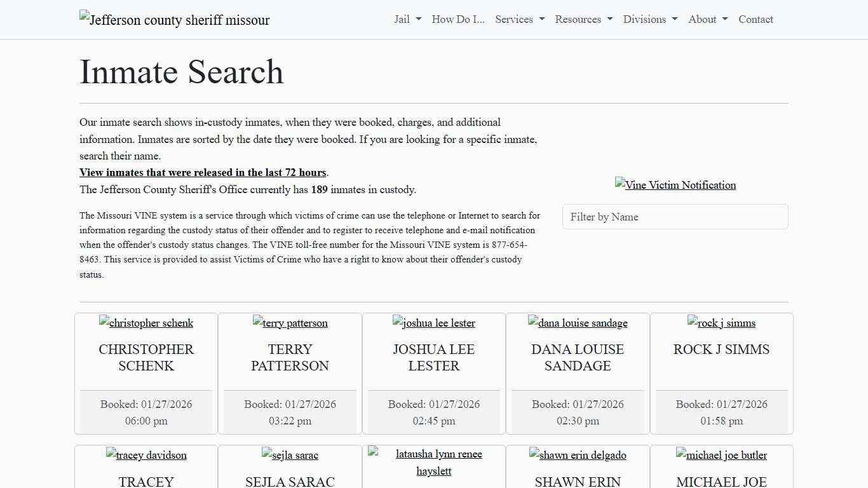Expand the Services dropdown menu

pyautogui.click(x=519, y=19)
